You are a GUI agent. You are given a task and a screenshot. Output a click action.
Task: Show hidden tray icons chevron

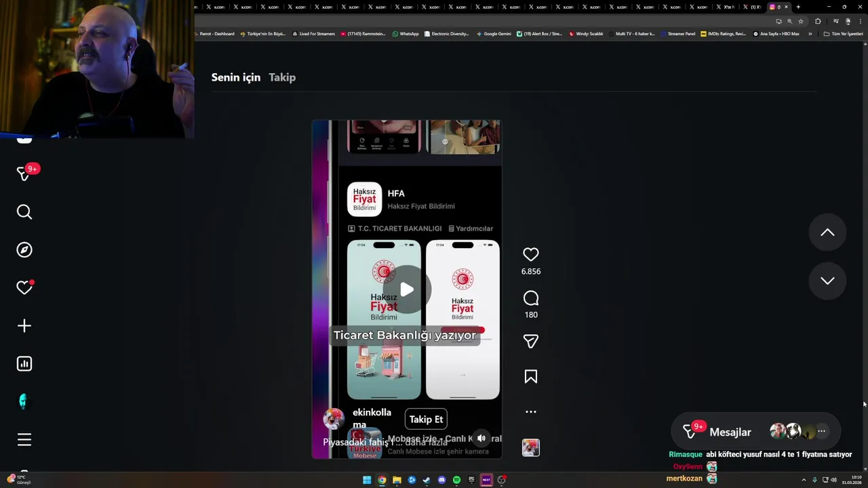[804, 480]
